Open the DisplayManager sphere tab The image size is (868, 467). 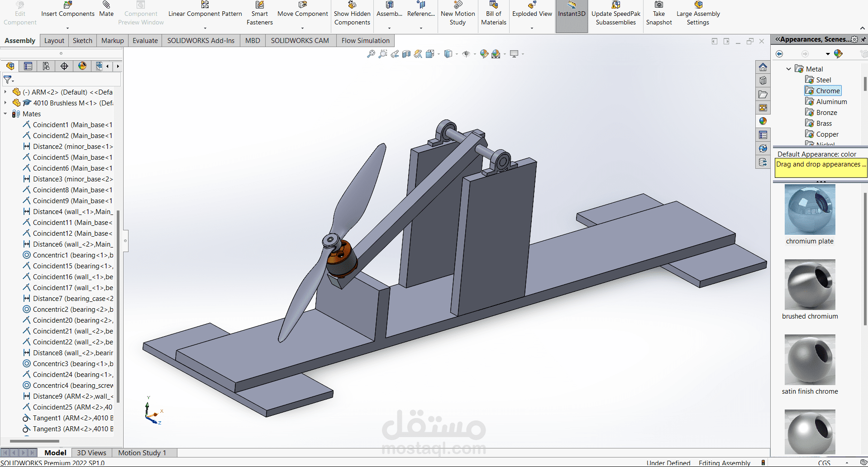tap(82, 66)
